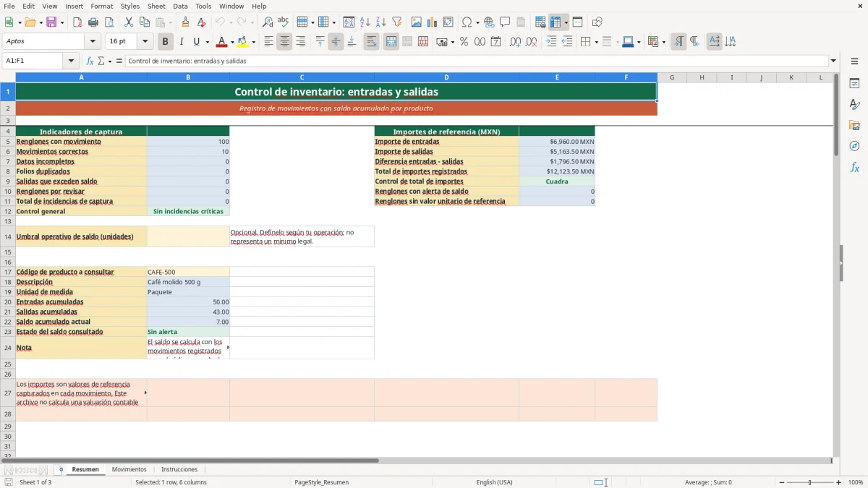Insert an image
The height and width of the screenshot is (488, 868).
coord(417,22)
